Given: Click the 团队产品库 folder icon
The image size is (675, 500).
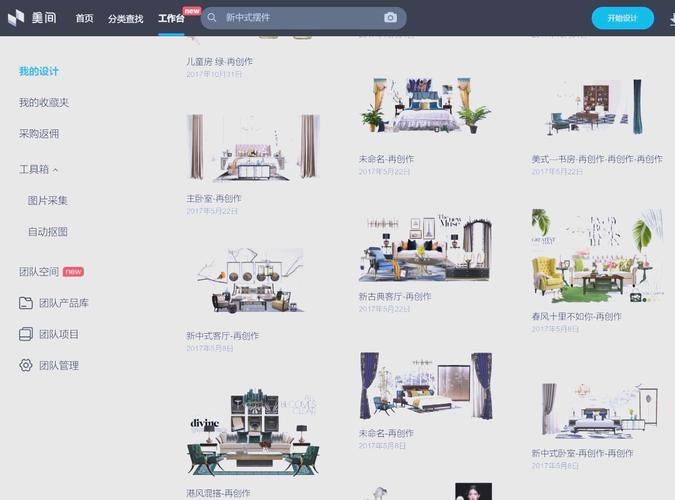Looking at the screenshot, I should tap(26, 303).
